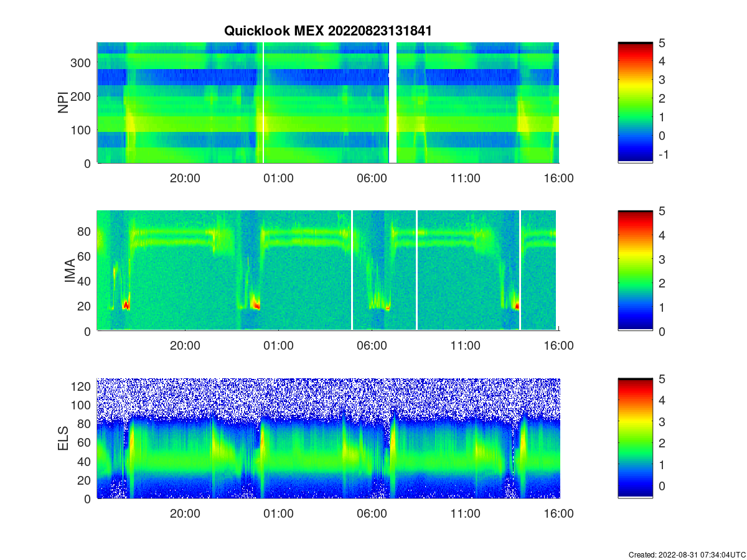Click the 60 tick on the ELS axis
Screen dimensions: 747x560
coord(85,442)
